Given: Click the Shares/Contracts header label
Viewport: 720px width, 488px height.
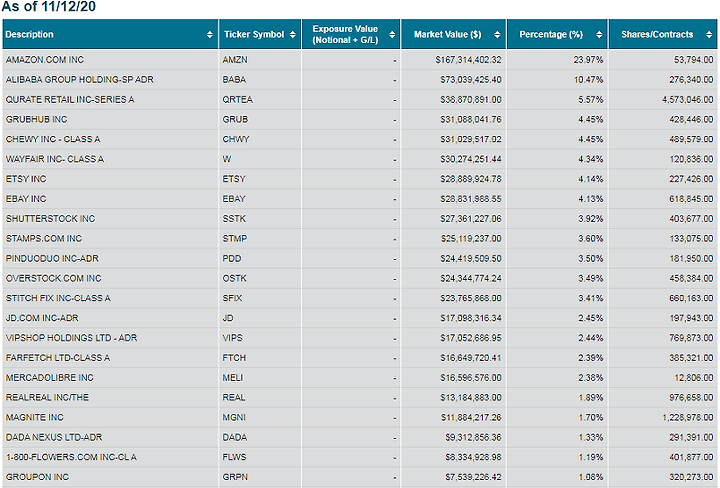Looking at the screenshot, I should [657, 34].
